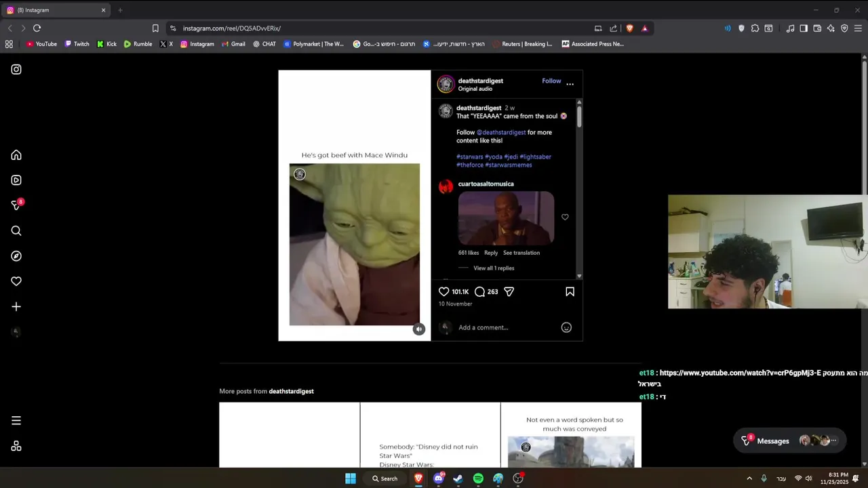Open a new browser tab

tap(120, 10)
